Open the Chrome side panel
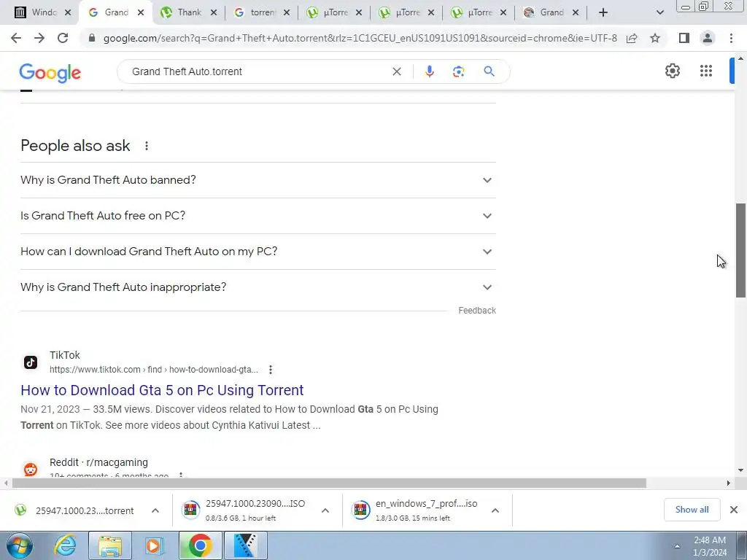 pyautogui.click(x=684, y=38)
